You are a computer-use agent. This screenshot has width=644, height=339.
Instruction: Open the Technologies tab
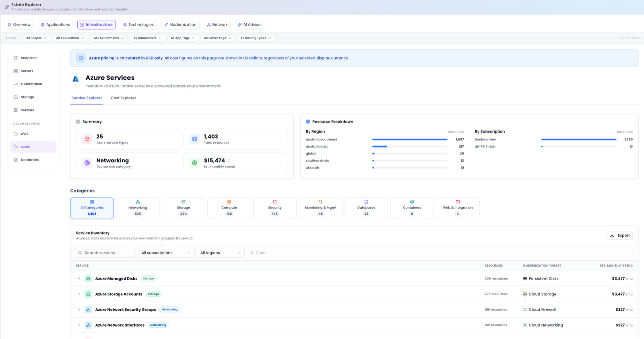click(138, 25)
